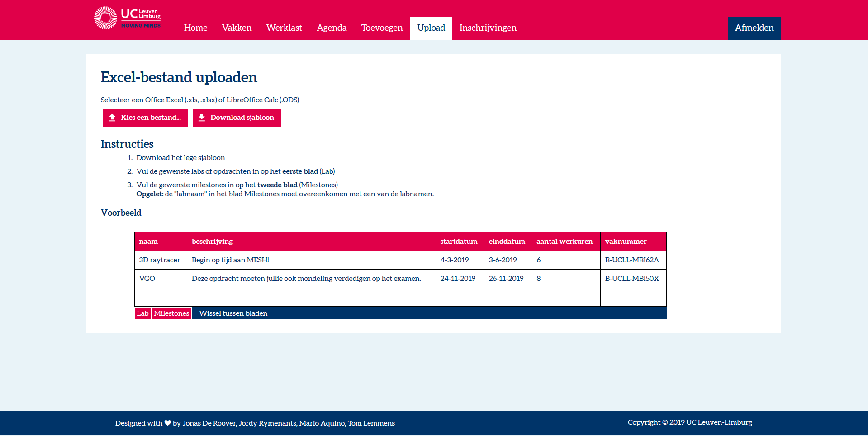Click the vaknummer column header
The height and width of the screenshot is (436, 868).
tap(626, 242)
